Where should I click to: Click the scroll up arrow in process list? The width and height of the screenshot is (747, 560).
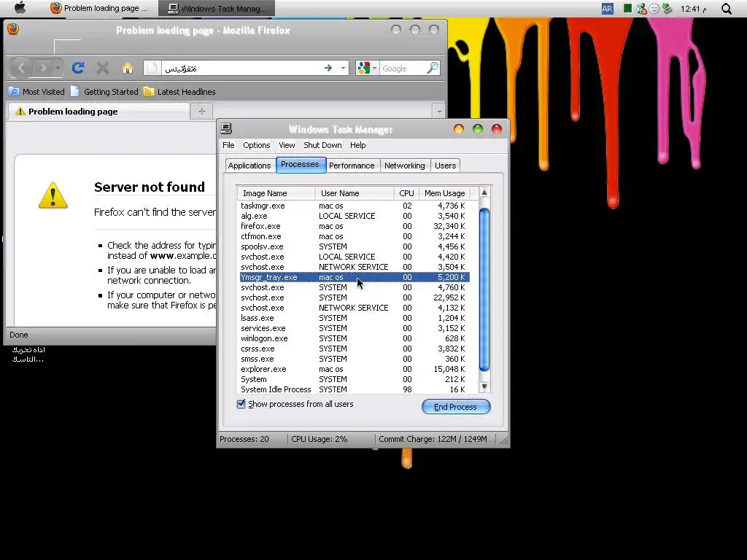click(484, 192)
